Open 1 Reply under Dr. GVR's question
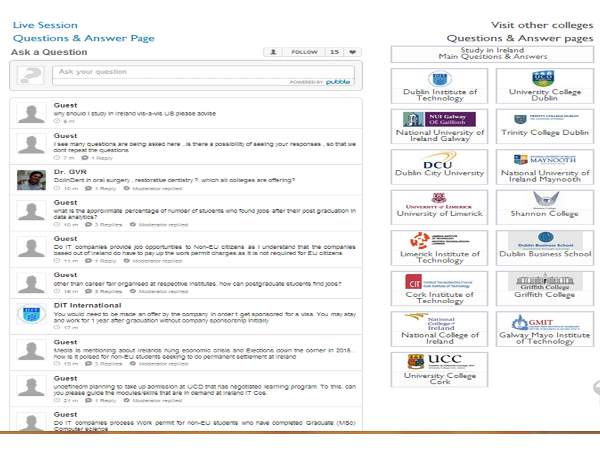The height and width of the screenshot is (450, 600). pos(101,188)
